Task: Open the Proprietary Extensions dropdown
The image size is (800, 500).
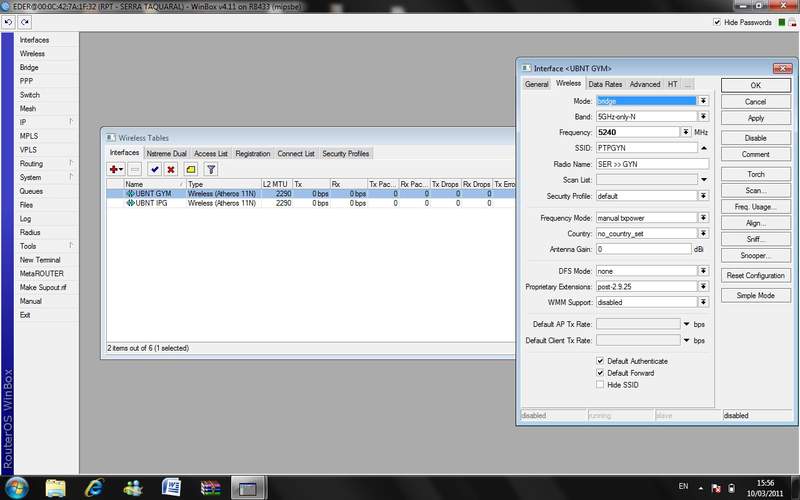Action: click(703, 287)
